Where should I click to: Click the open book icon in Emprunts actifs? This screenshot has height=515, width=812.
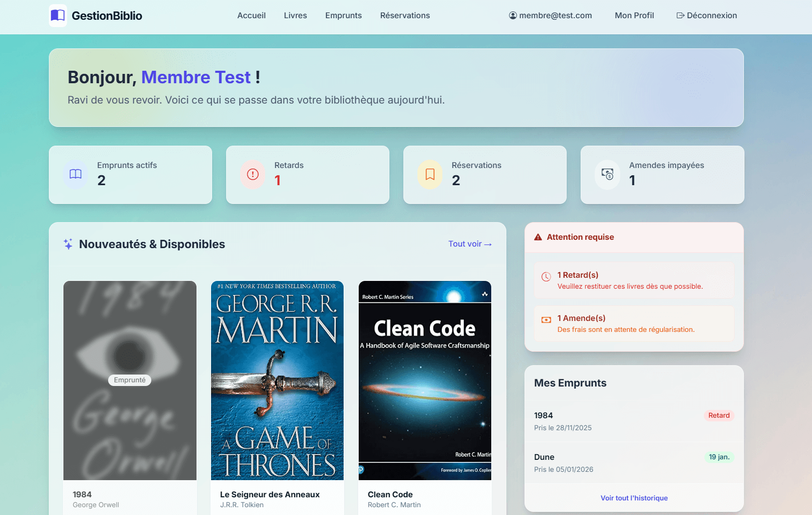tap(76, 174)
